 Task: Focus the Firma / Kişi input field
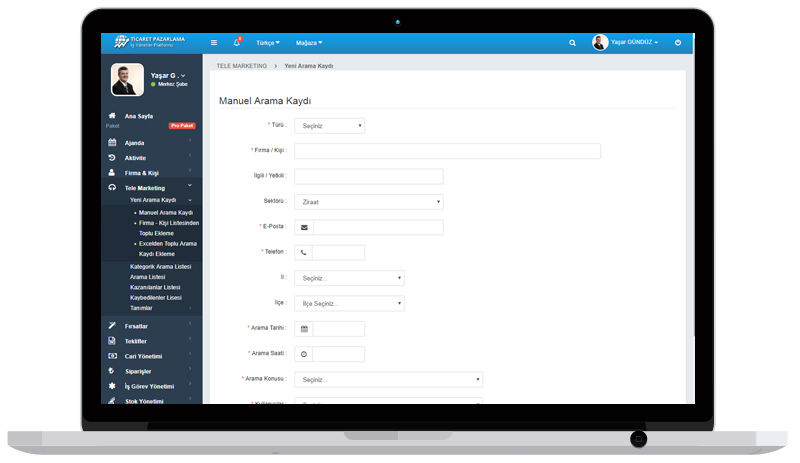click(x=447, y=151)
